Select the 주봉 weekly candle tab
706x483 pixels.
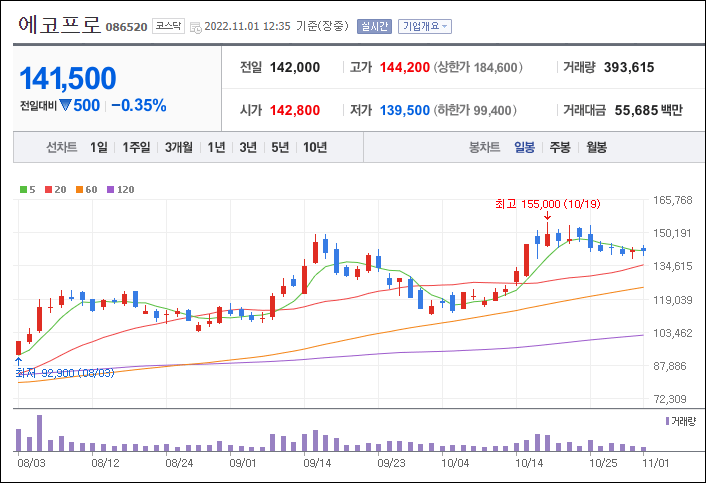560,147
